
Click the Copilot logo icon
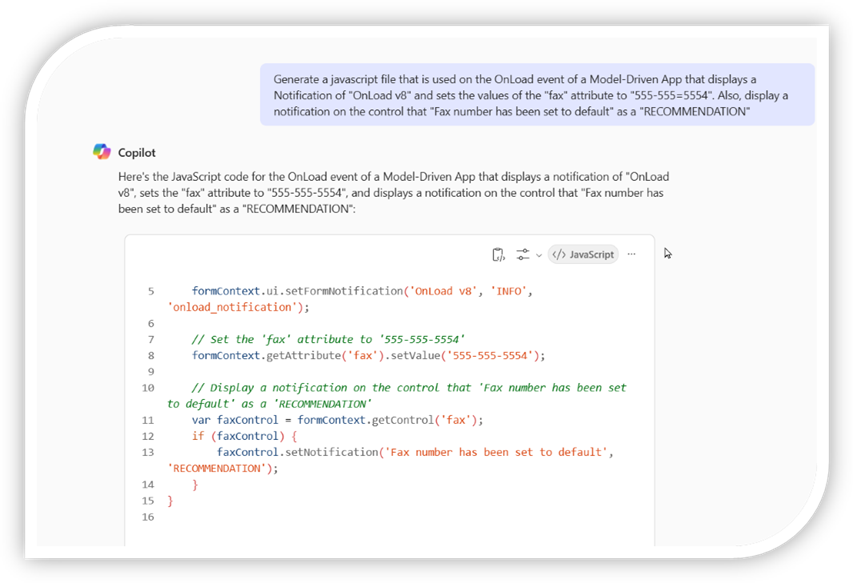point(102,152)
